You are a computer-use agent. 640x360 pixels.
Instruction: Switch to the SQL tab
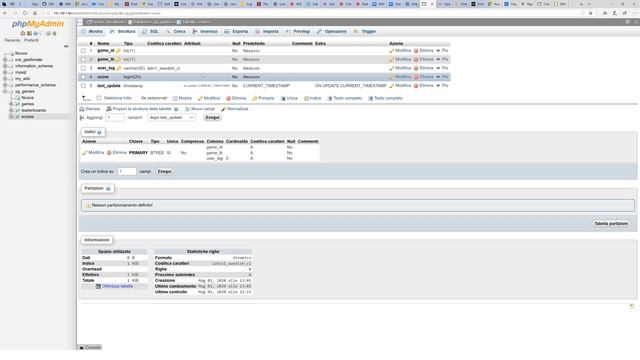(150, 31)
